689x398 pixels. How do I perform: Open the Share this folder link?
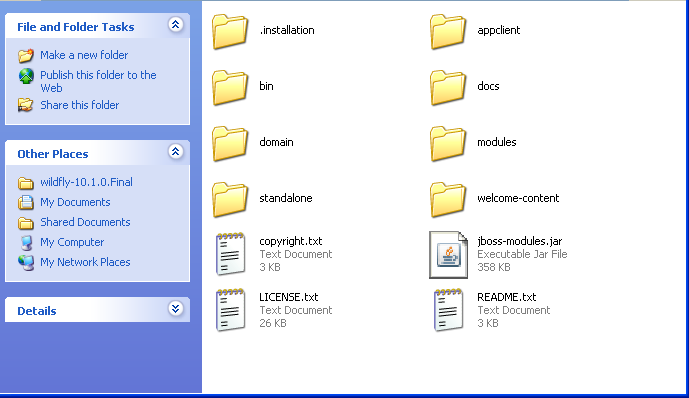click(80, 105)
